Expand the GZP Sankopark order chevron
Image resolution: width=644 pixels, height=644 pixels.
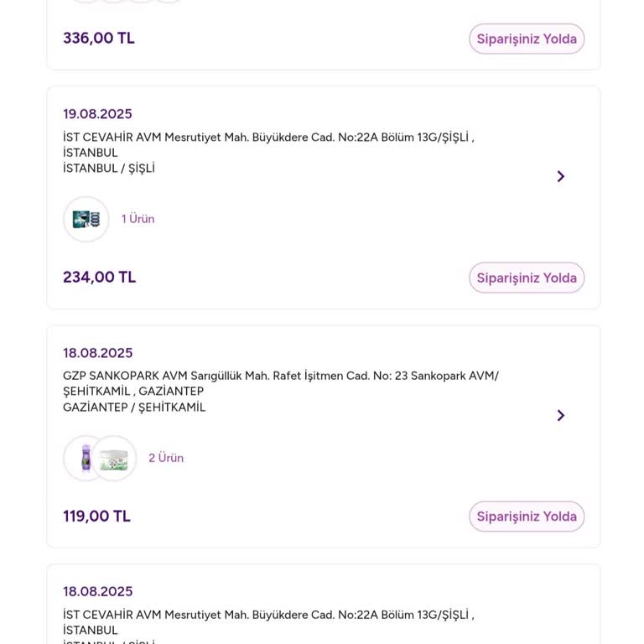click(x=561, y=415)
